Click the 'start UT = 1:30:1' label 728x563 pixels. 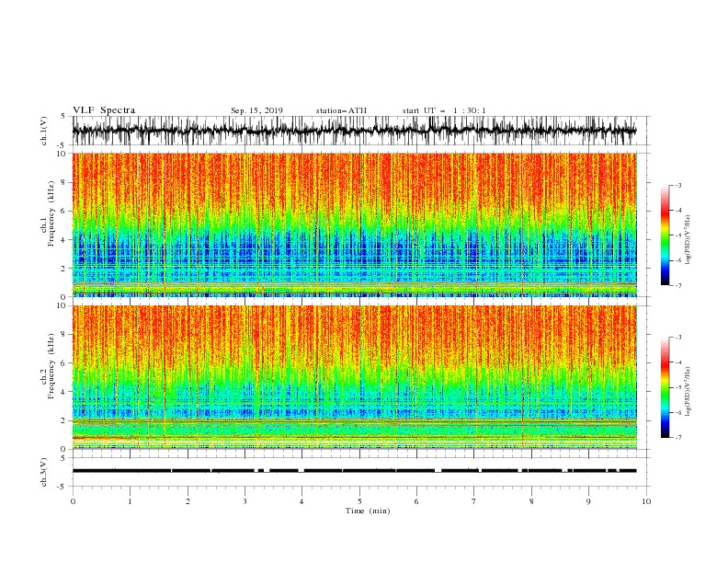(x=444, y=110)
